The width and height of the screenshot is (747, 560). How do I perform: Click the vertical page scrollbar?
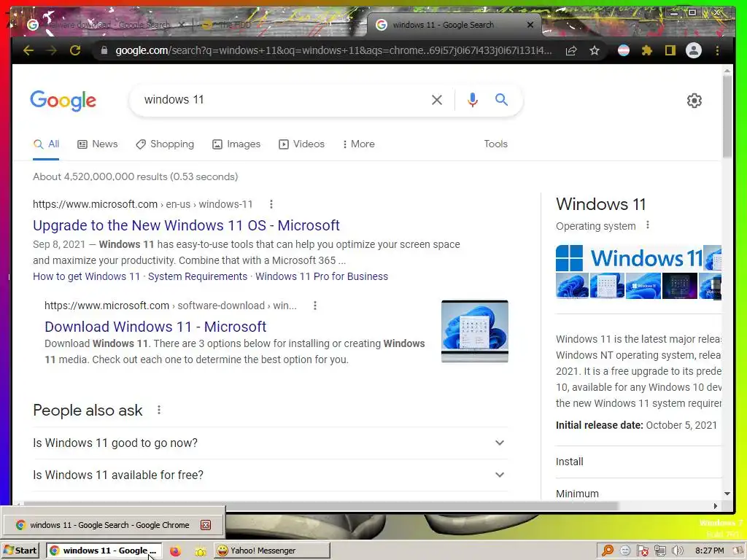[x=727, y=117]
